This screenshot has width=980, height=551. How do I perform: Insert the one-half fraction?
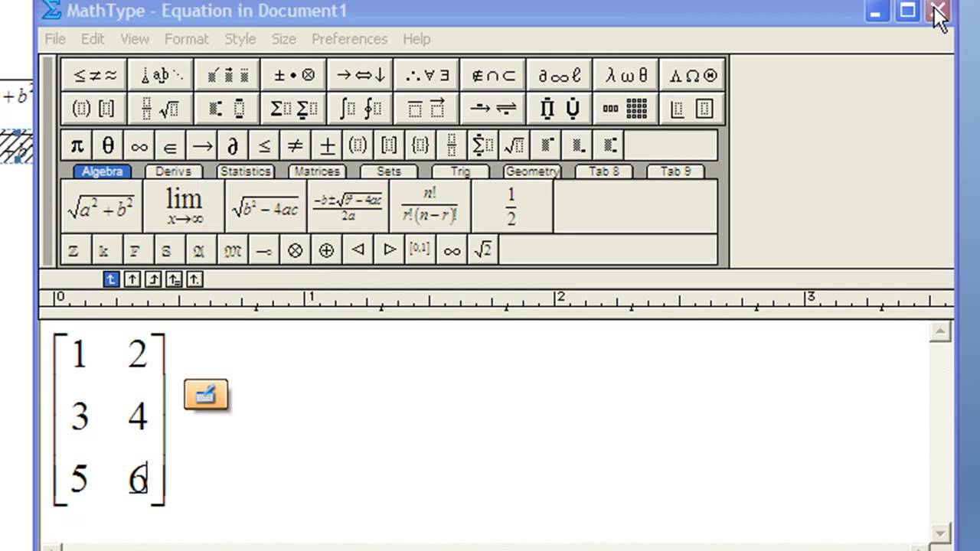pos(511,207)
